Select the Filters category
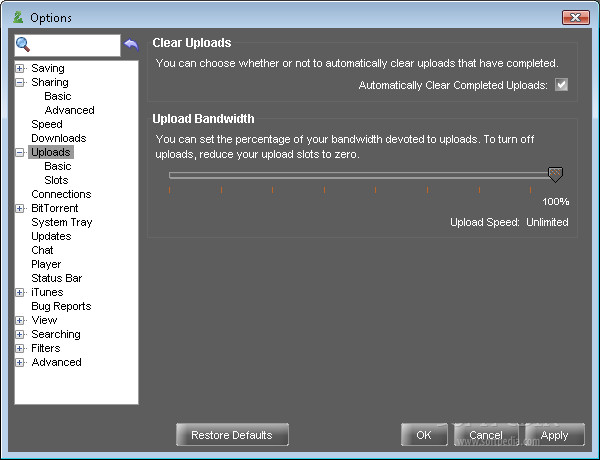This screenshot has height=460, width=600. 46,348
